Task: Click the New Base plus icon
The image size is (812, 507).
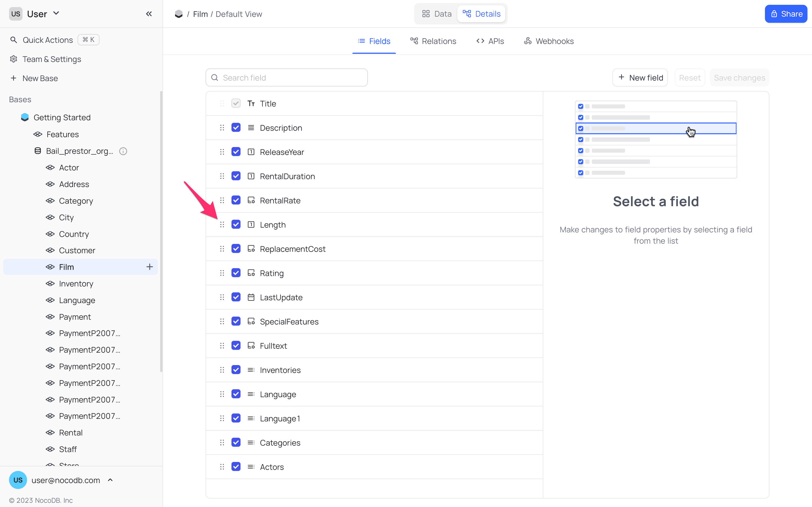Action: point(14,78)
